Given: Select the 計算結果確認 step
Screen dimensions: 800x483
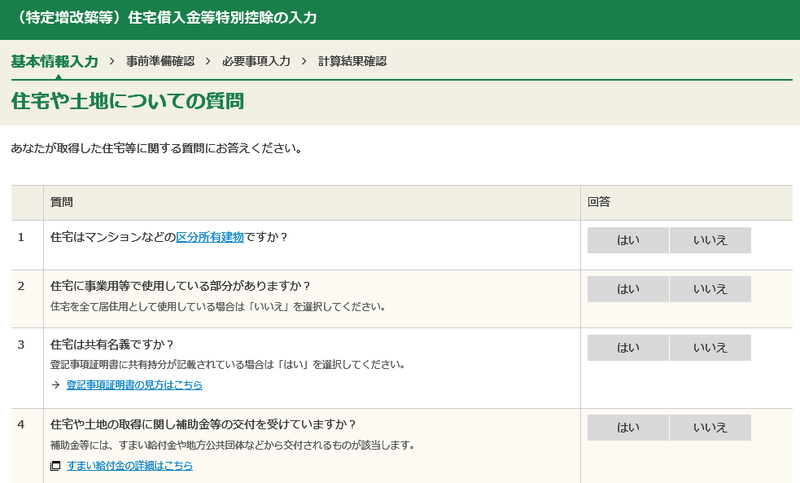Looking at the screenshot, I should pos(352,62).
